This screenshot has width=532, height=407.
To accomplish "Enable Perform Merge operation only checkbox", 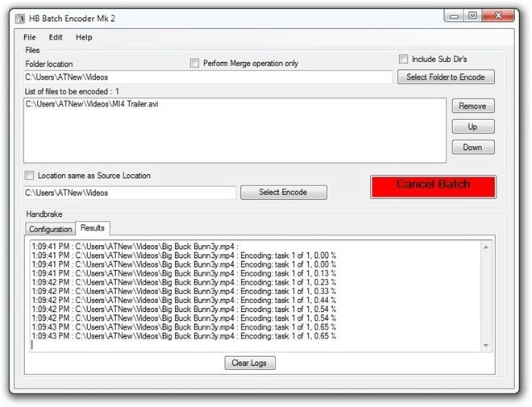I will (194, 63).
